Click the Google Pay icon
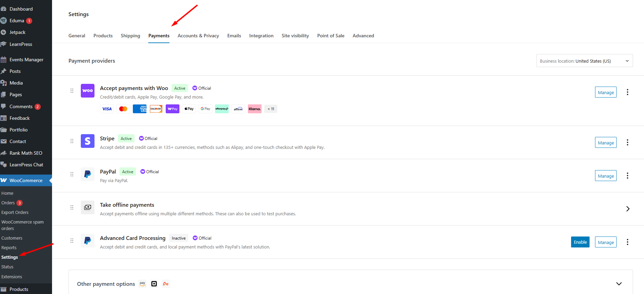 tap(205, 109)
